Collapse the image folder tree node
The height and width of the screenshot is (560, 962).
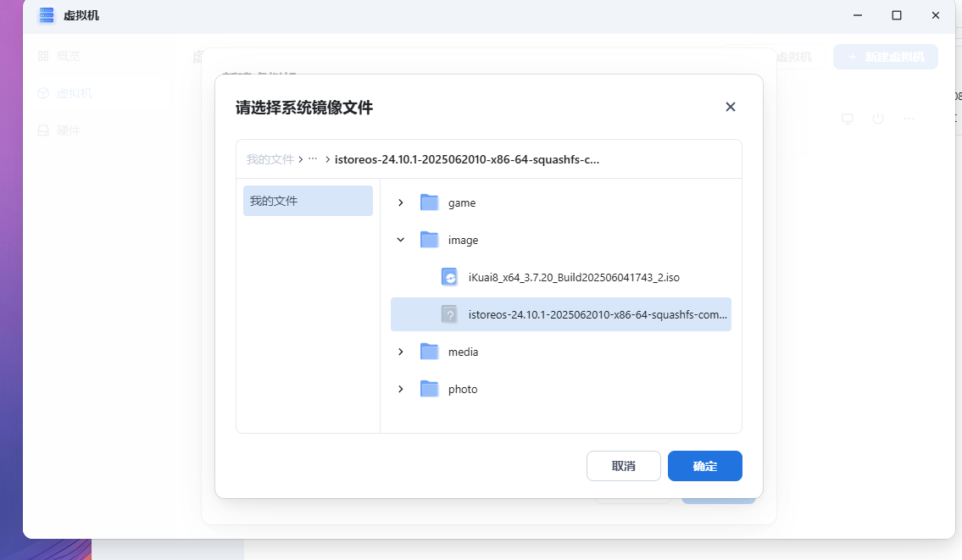point(401,240)
